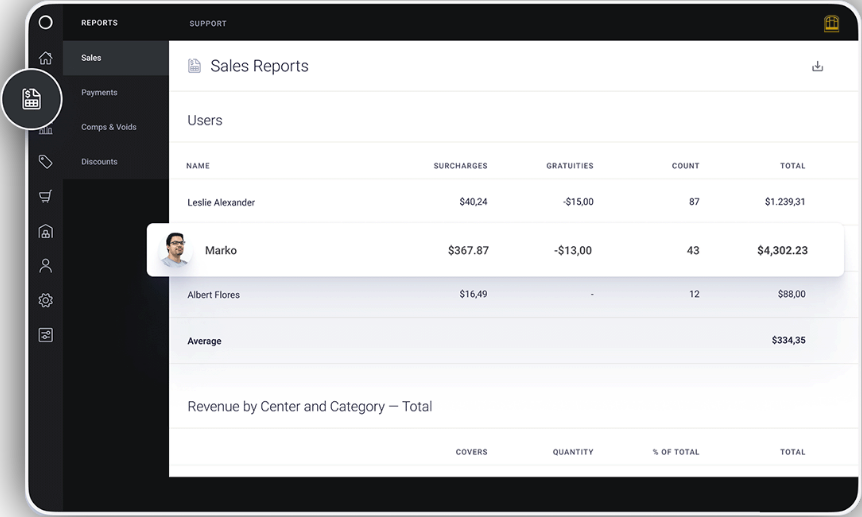862x517 pixels.
Task: Select the highlighted sales report sidebar icon
Action: 31,99
